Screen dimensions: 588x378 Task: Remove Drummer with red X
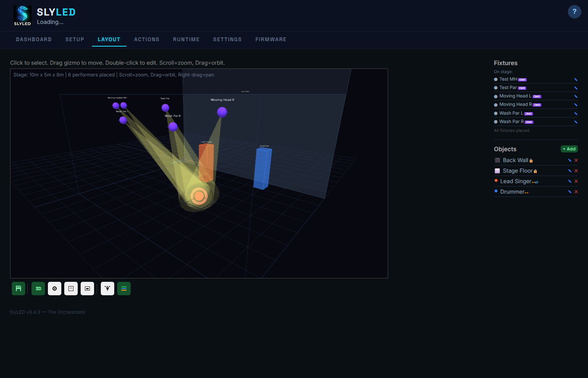click(x=576, y=192)
